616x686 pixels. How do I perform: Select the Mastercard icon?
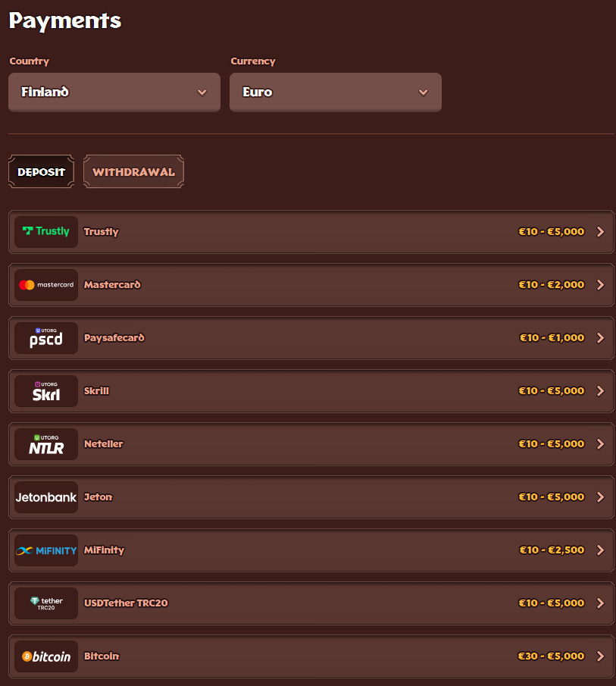tap(45, 284)
